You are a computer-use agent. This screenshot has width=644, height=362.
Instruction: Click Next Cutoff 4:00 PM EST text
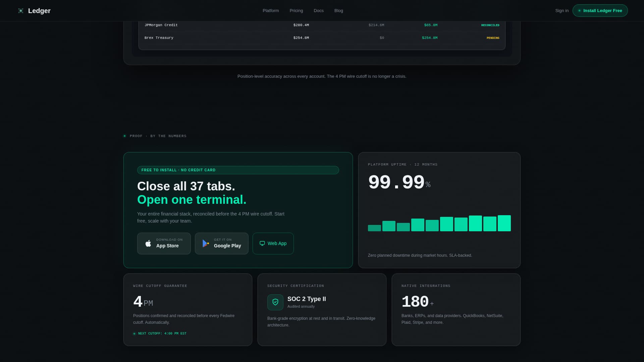coord(162,334)
